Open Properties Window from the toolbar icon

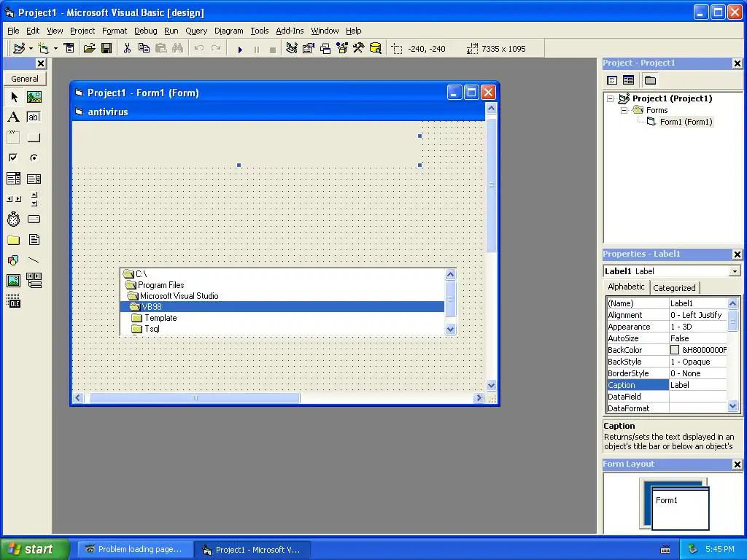pos(309,48)
